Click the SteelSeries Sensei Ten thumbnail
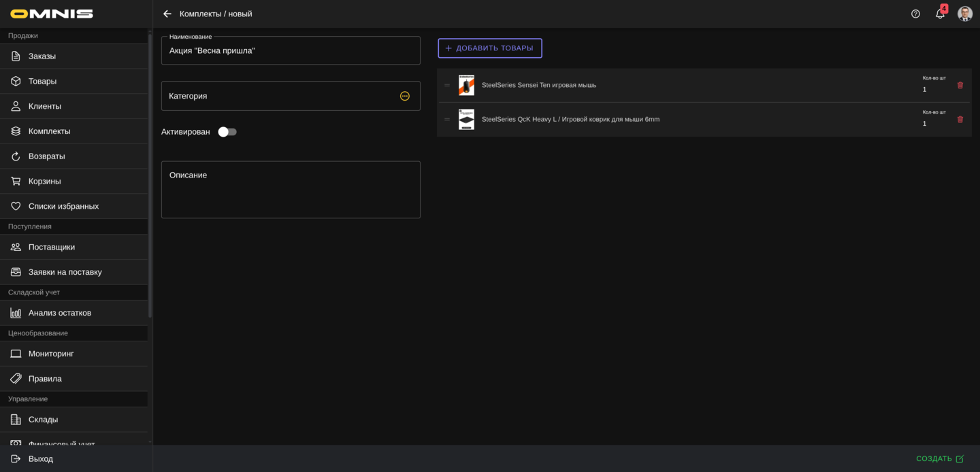Viewport: 980px width, 472px height. [x=466, y=85]
